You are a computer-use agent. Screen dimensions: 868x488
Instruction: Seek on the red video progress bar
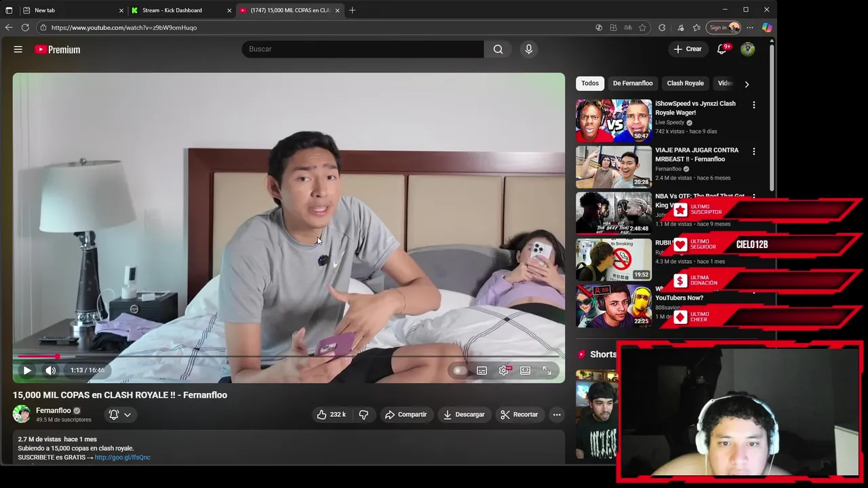pyautogui.click(x=288, y=356)
